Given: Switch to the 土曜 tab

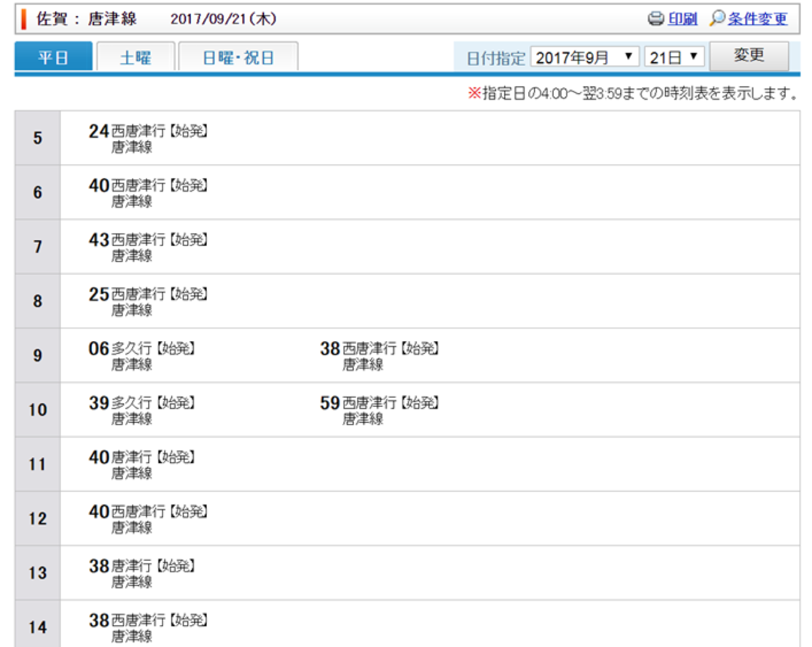Looking at the screenshot, I should tap(136, 57).
